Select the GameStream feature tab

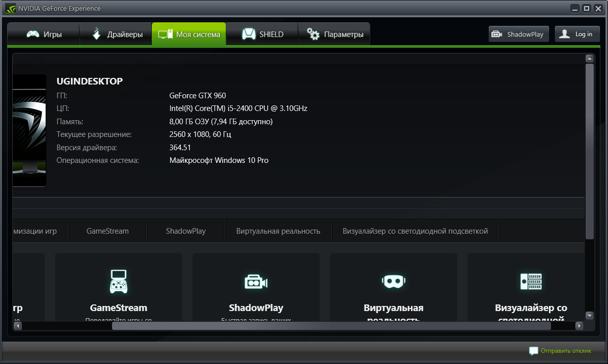(x=107, y=231)
